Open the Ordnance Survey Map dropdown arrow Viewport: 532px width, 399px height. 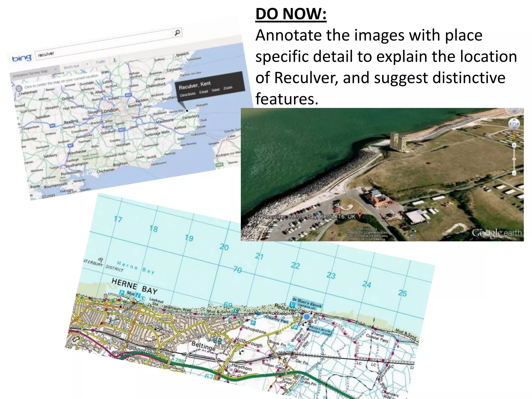56,70
